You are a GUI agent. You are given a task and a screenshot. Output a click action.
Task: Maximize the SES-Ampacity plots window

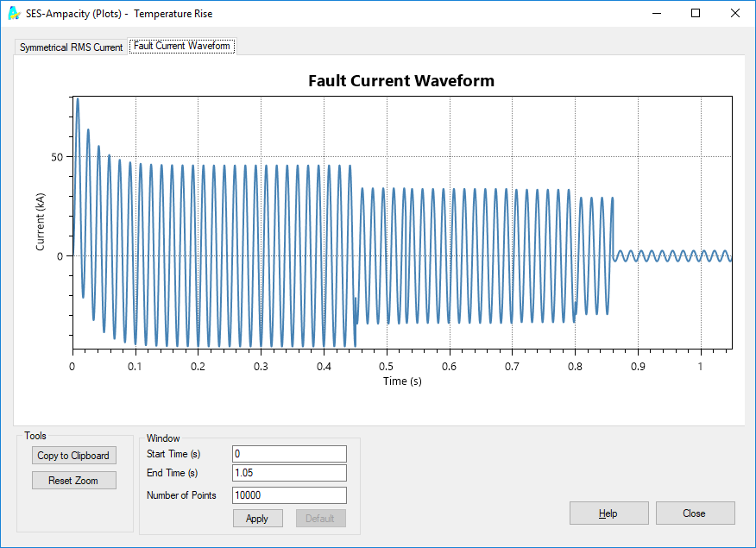point(696,14)
